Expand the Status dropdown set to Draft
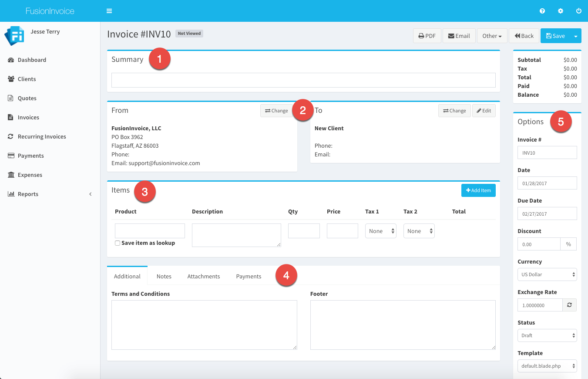 [x=547, y=335]
